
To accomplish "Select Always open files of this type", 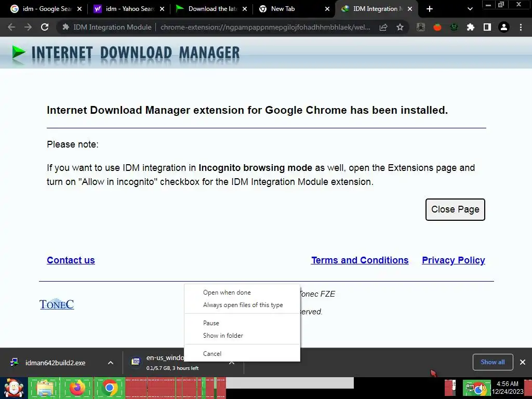I will point(242,305).
